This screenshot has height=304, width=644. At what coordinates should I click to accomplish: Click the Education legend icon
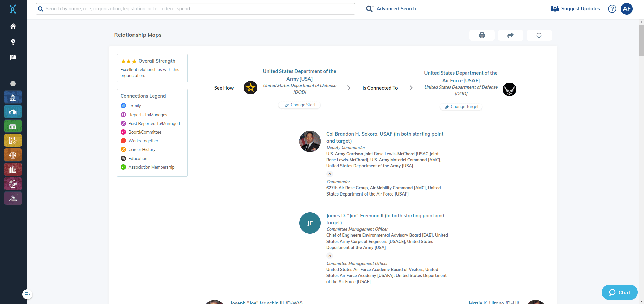pos(123,158)
